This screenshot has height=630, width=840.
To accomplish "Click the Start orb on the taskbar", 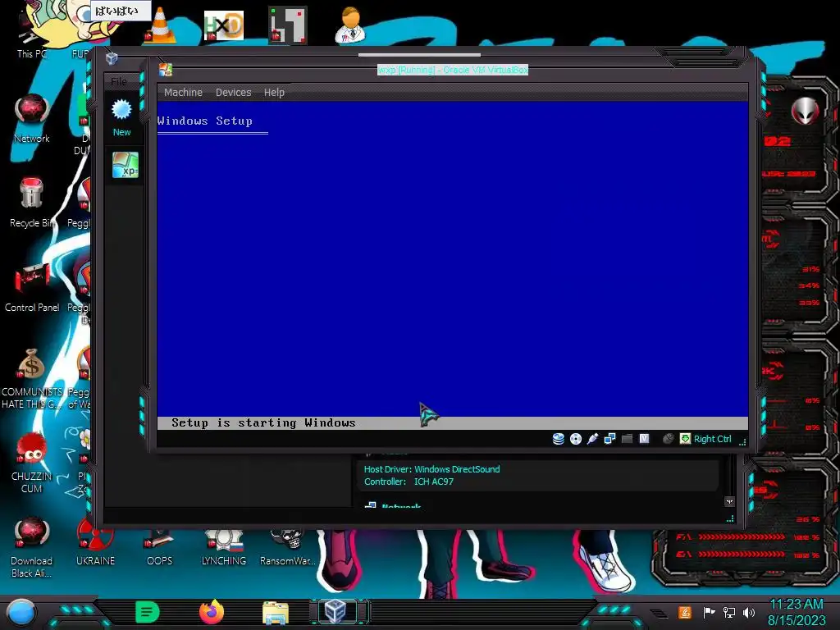I will coord(21,613).
